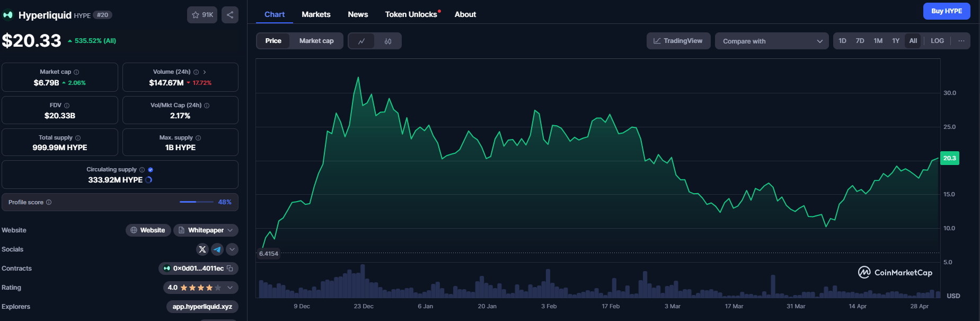Click the verified circulating supply badge

coord(151,170)
